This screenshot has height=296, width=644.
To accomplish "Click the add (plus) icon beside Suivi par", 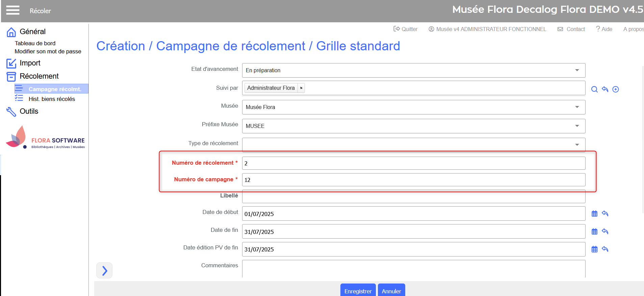I will 616,89.
